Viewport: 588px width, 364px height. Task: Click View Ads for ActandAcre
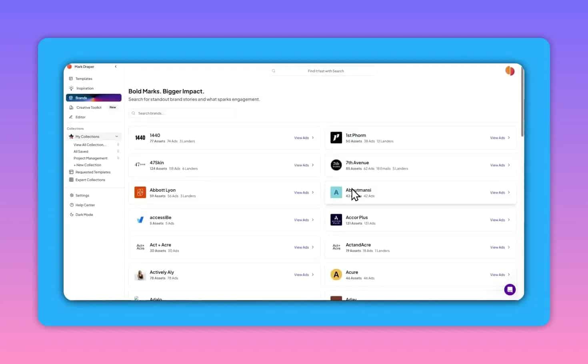coord(500,248)
